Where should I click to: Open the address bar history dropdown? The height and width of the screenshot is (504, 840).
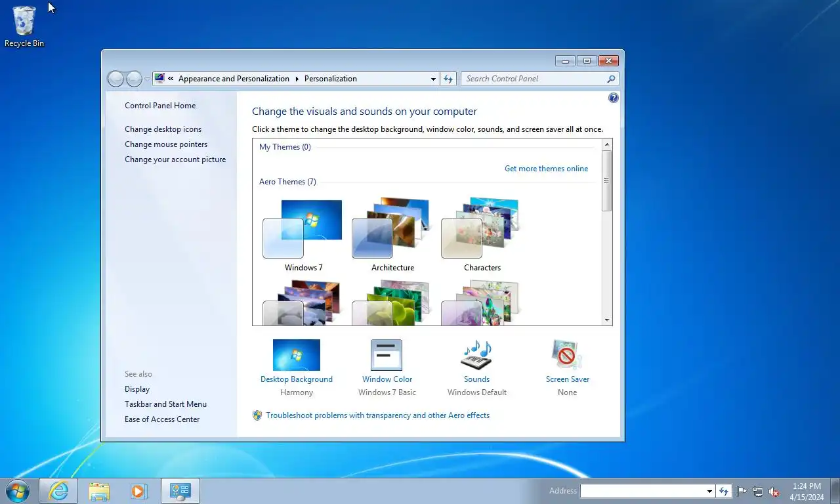click(x=433, y=79)
